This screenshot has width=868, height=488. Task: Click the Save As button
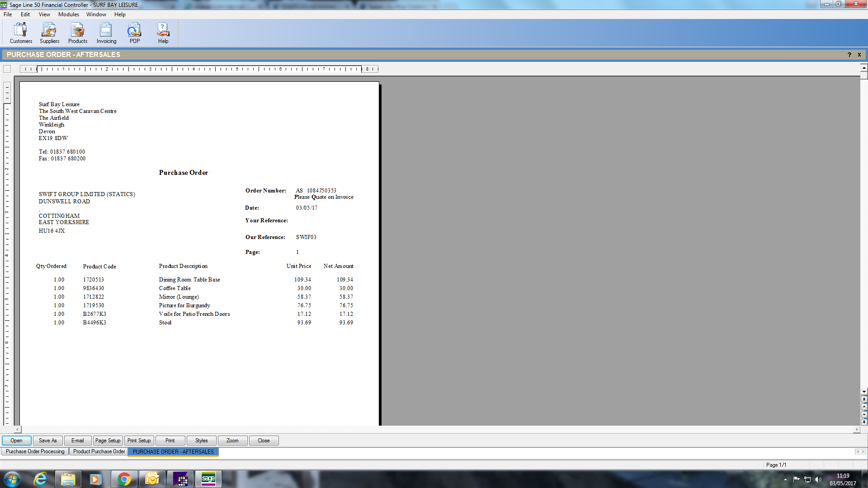[47, 441]
